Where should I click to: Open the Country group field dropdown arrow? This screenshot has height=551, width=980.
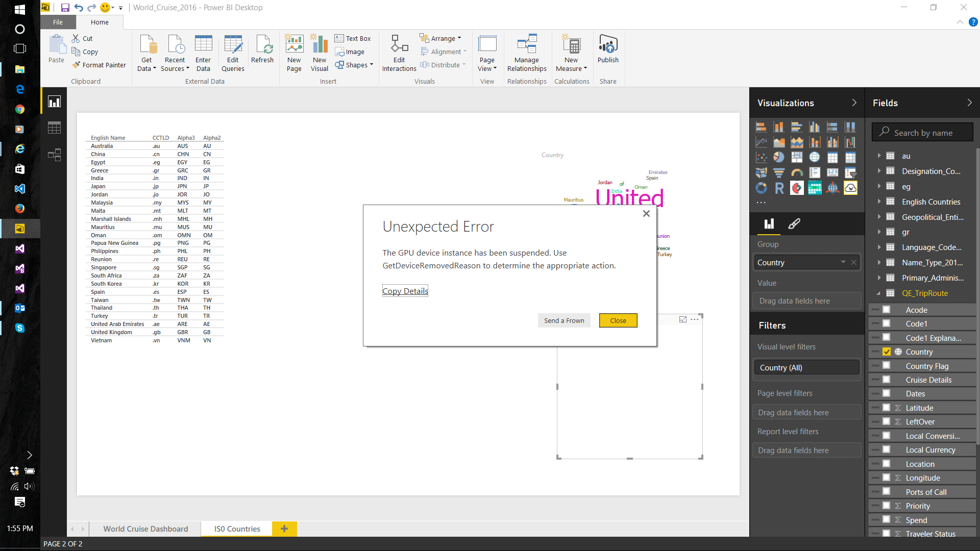843,262
